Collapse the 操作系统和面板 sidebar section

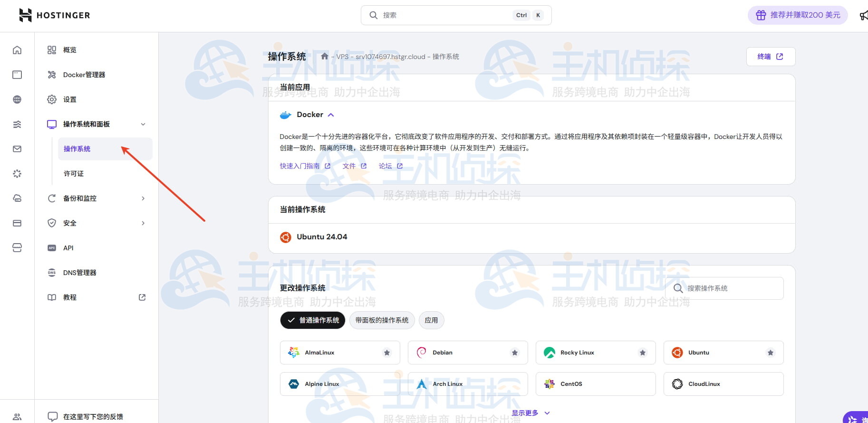click(143, 124)
